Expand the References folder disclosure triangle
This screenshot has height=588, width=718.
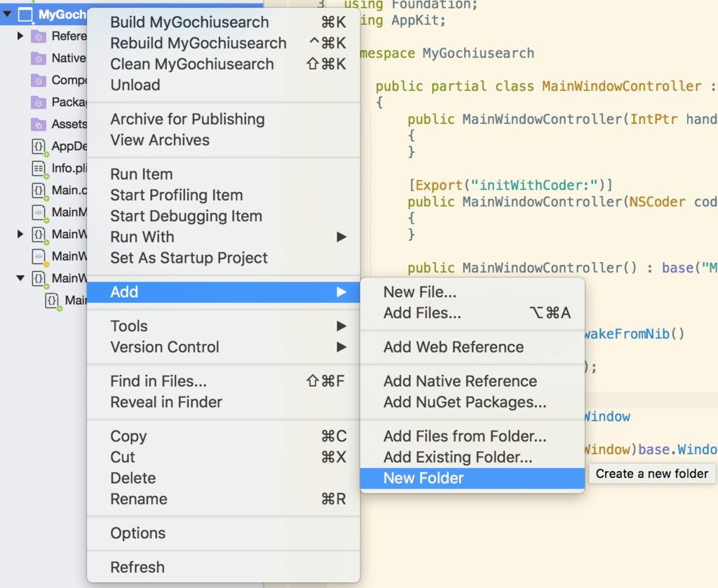tap(20, 36)
